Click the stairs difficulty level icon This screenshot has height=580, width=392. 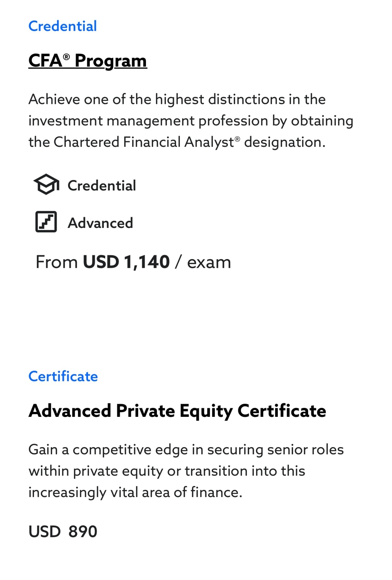46,222
